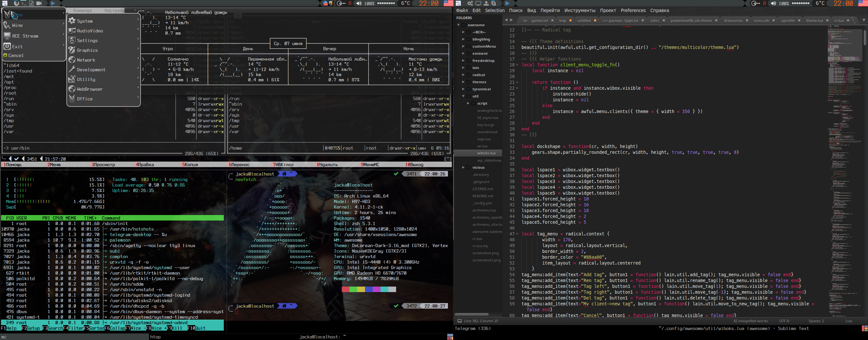Click 10Выход in Midnight Commander key bar

414,164
